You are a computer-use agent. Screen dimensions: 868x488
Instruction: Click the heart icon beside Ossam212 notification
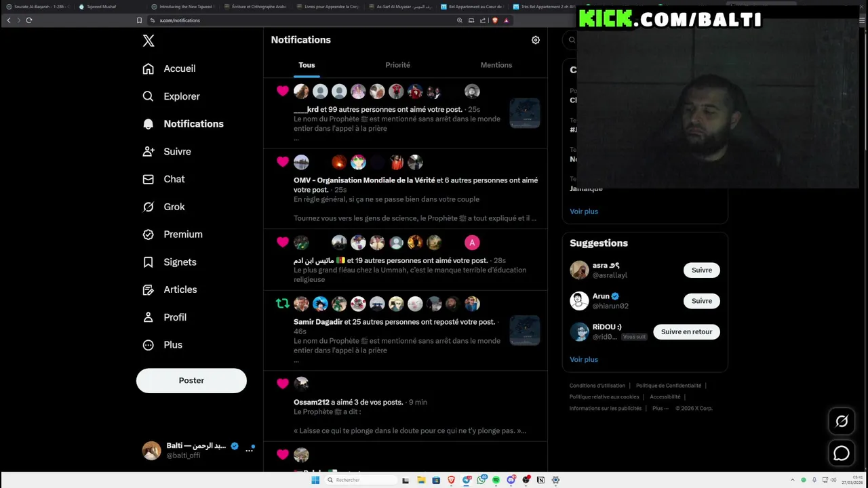[283, 384]
